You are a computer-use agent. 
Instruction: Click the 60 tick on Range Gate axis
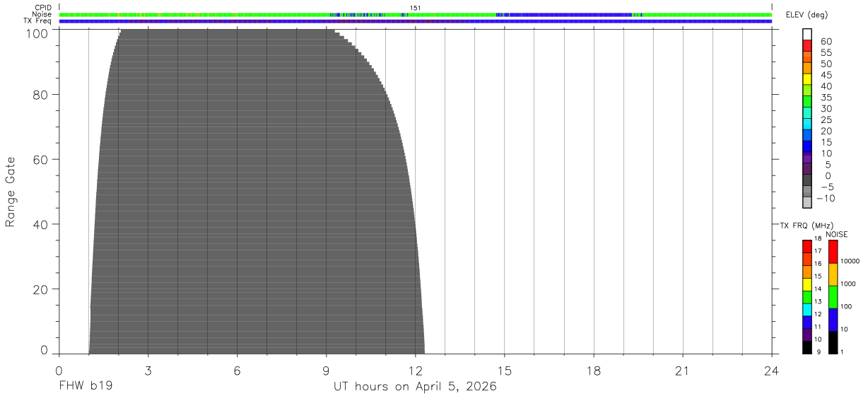pyautogui.click(x=40, y=159)
